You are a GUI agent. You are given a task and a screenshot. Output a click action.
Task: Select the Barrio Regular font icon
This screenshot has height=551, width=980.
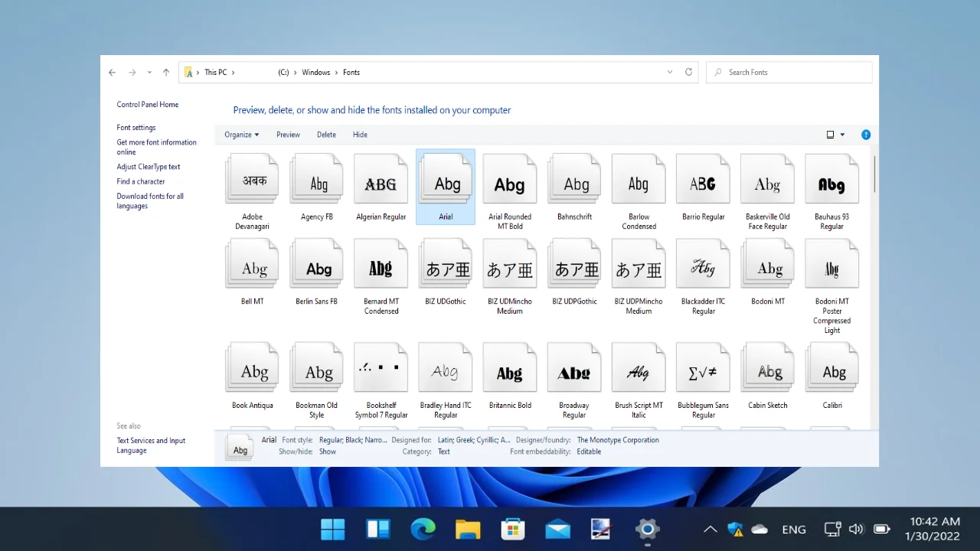[703, 180]
